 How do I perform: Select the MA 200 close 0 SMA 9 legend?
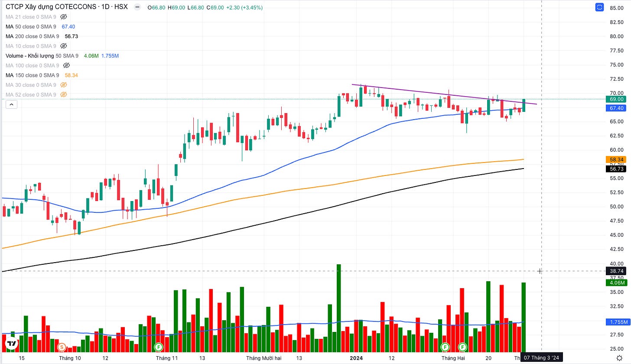coord(33,36)
